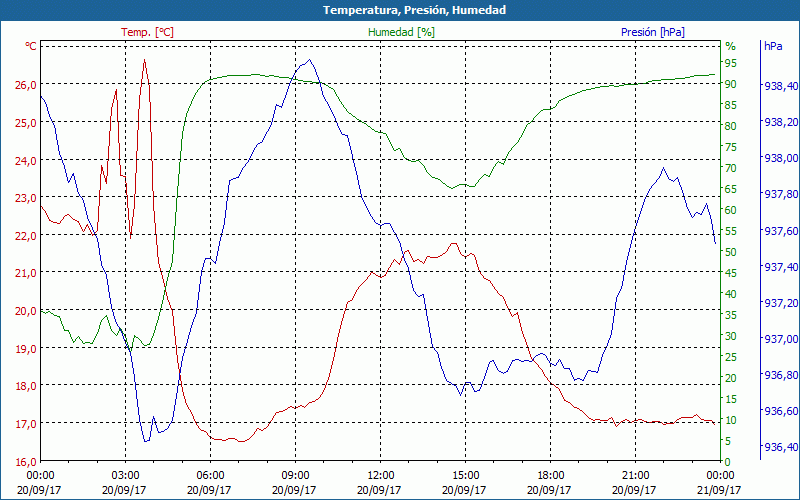
Task: Choose the 70 value on humidity axis
Action: pos(731,168)
